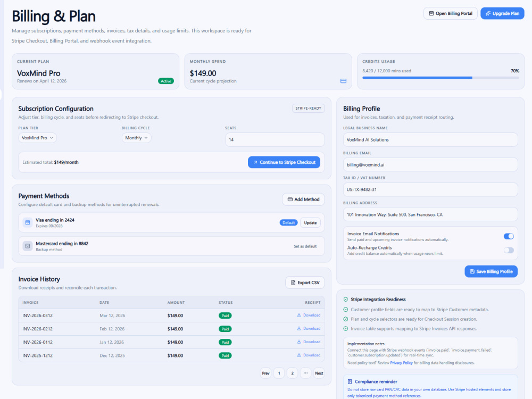This screenshot has height=399, width=532.
Task: Click Paid status for INV-2025-1212
Action: pos(225,355)
